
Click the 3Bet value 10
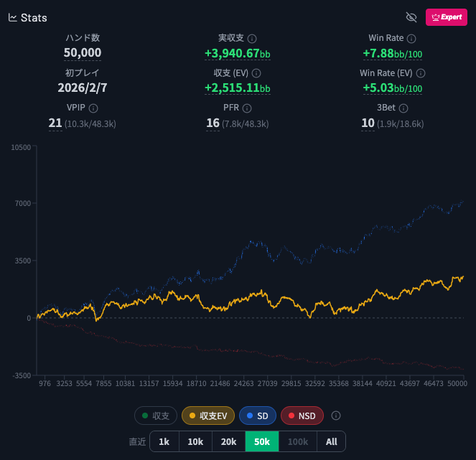tap(368, 123)
